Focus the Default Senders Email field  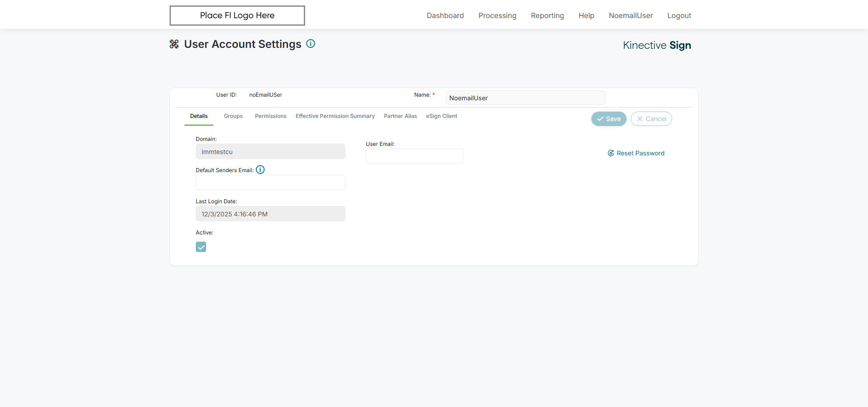270,182
